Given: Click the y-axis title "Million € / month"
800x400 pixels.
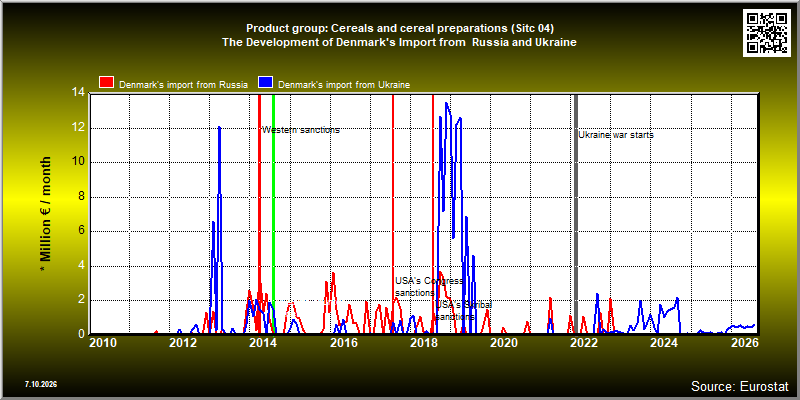Looking at the screenshot, I should click(46, 215).
